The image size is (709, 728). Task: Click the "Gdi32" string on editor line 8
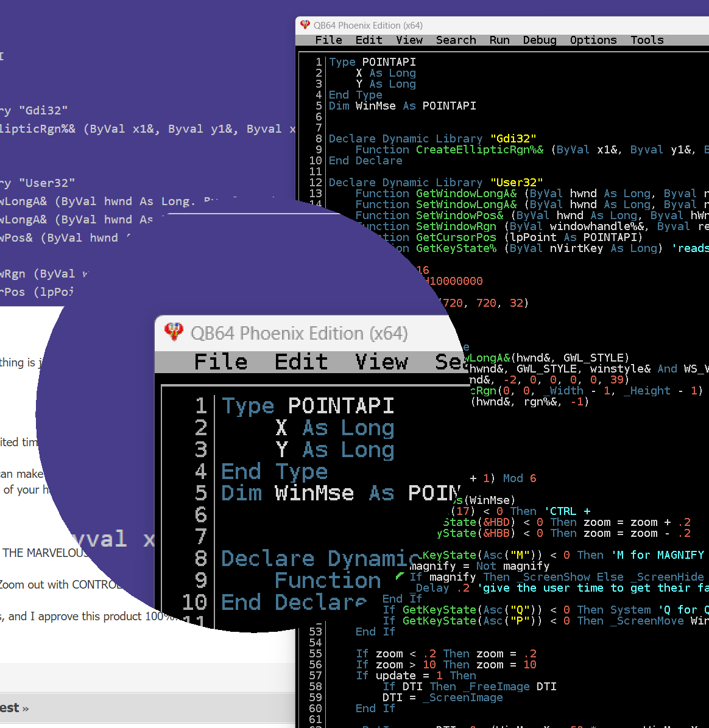[x=513, y=138]
